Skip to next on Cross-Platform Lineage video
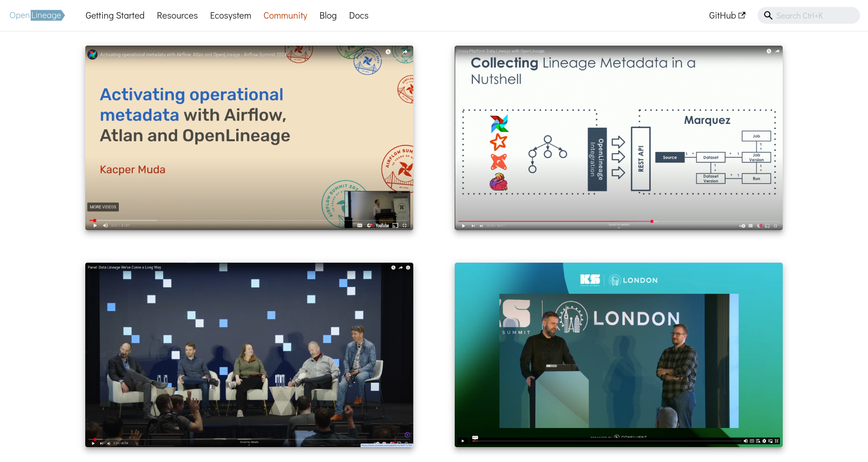The image size is (868, 462). point(473,226)
